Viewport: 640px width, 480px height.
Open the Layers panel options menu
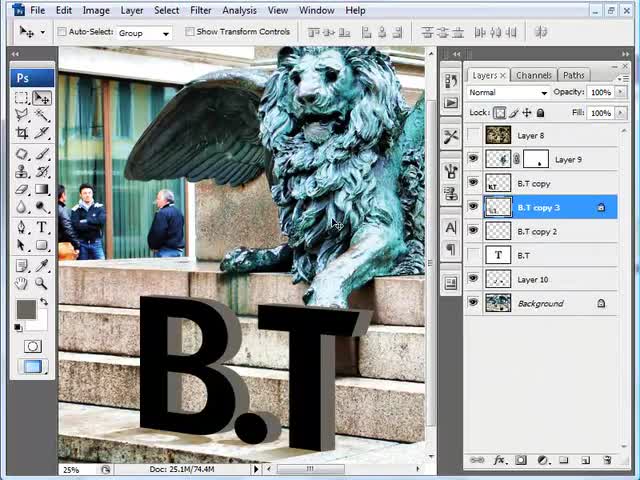(x=622, y=78)
